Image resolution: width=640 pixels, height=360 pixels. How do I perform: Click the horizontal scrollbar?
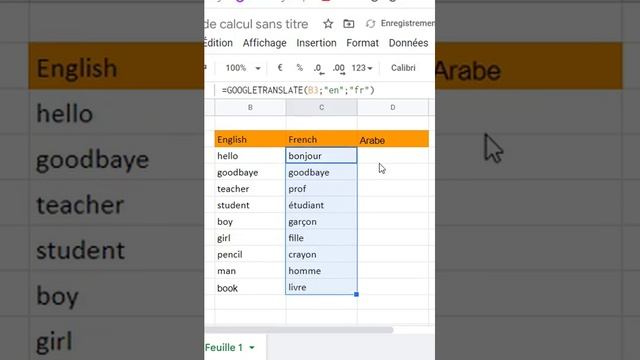coord(298,329)
